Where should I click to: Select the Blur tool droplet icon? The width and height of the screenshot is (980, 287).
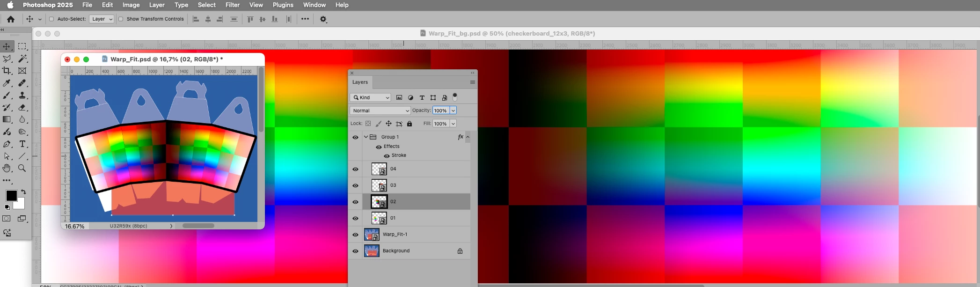[x=22, y=119]
